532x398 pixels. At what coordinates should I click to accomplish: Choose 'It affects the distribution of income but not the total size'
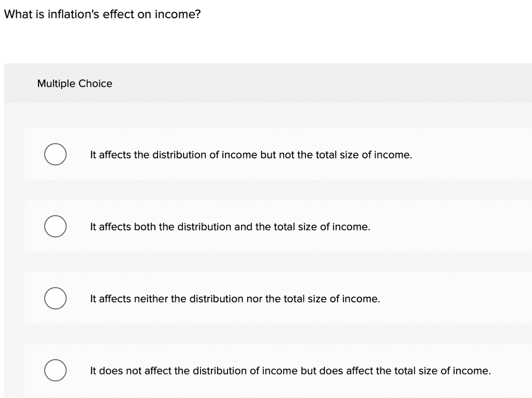pos(251,154)
